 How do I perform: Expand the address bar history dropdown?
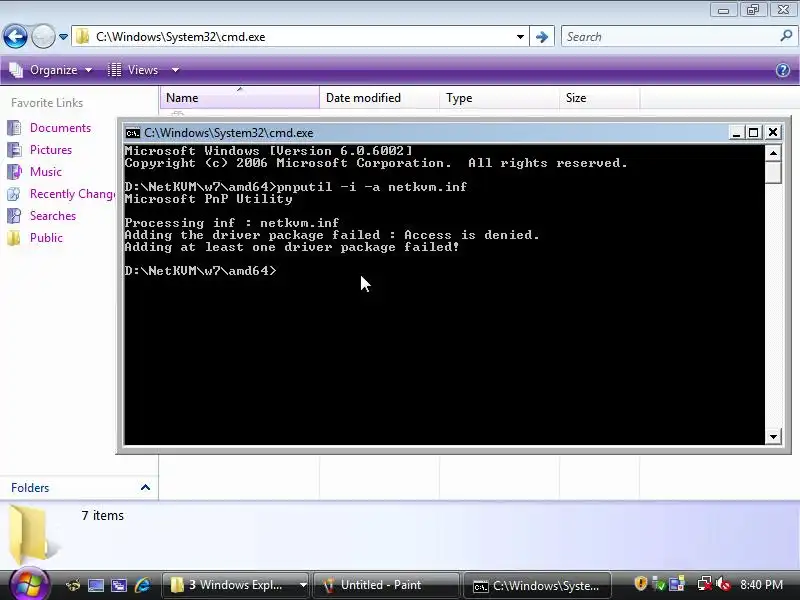(520, 37)
